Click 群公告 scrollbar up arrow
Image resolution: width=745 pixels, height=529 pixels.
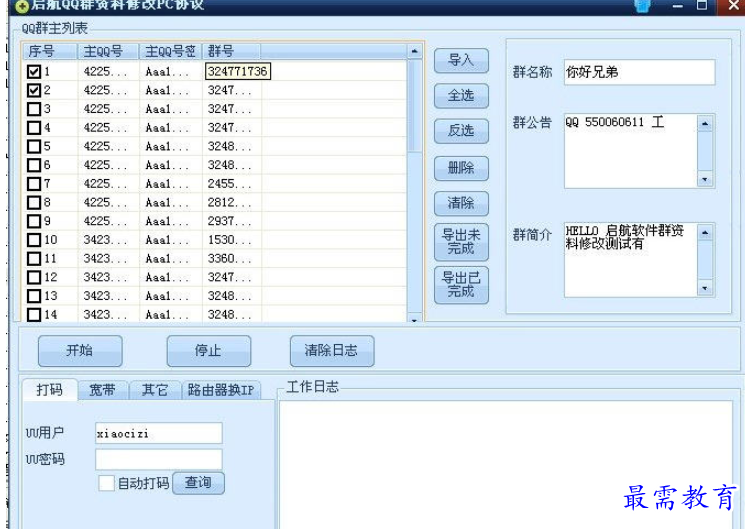point(705,124)
